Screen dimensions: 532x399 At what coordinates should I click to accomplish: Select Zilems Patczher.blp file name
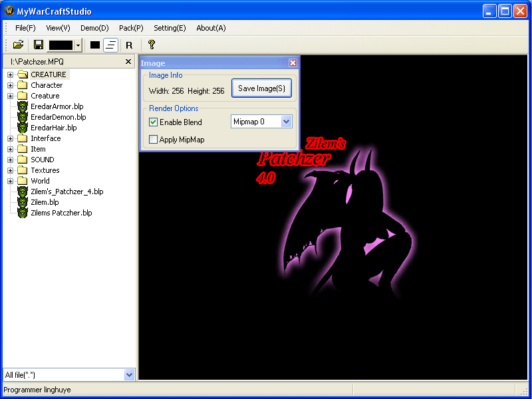point(61,213)
